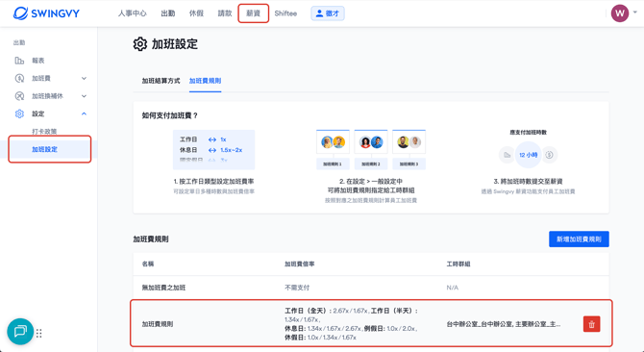Click the 加班換補休 icon
The width and height of the screenshot is (644, 352).
[19, 96]
